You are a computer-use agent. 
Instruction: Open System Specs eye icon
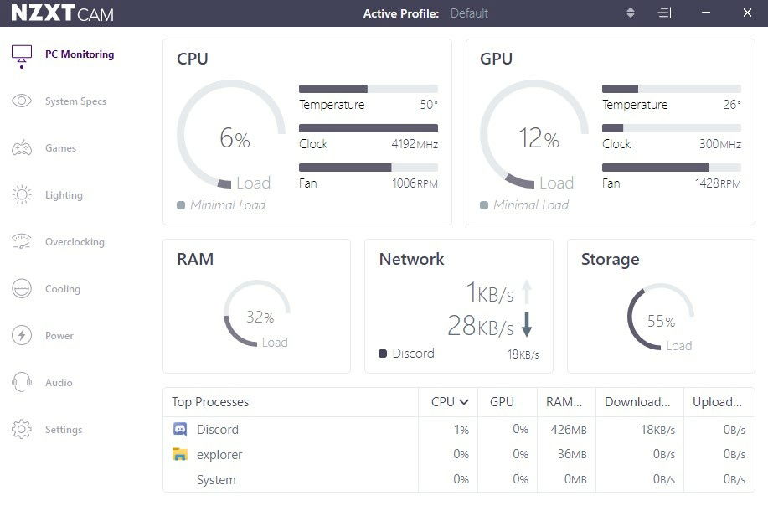[22, 101]
